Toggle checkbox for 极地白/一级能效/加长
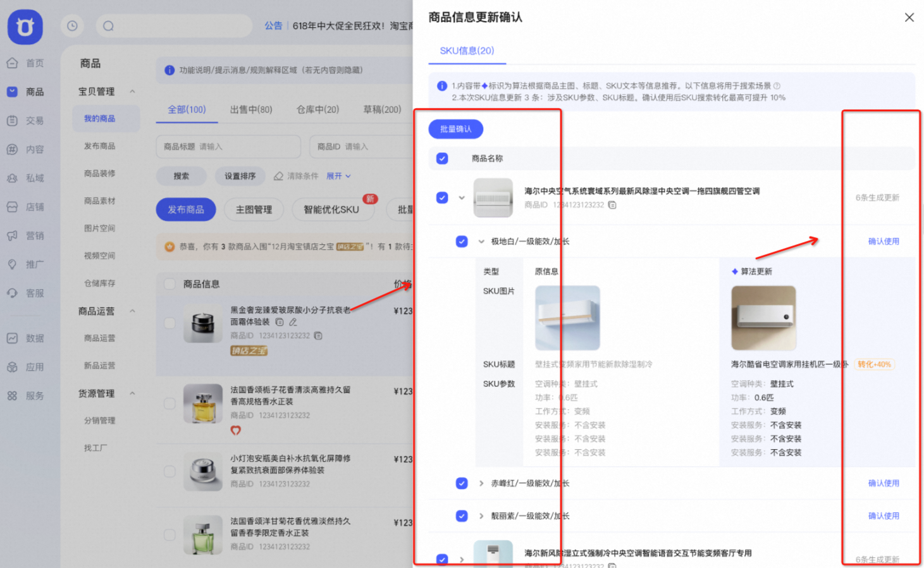 coord(462,241)
